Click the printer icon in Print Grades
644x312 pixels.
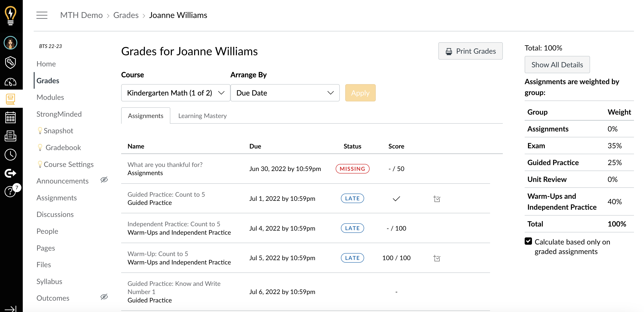pyautogui.click(x=449, y=51)
